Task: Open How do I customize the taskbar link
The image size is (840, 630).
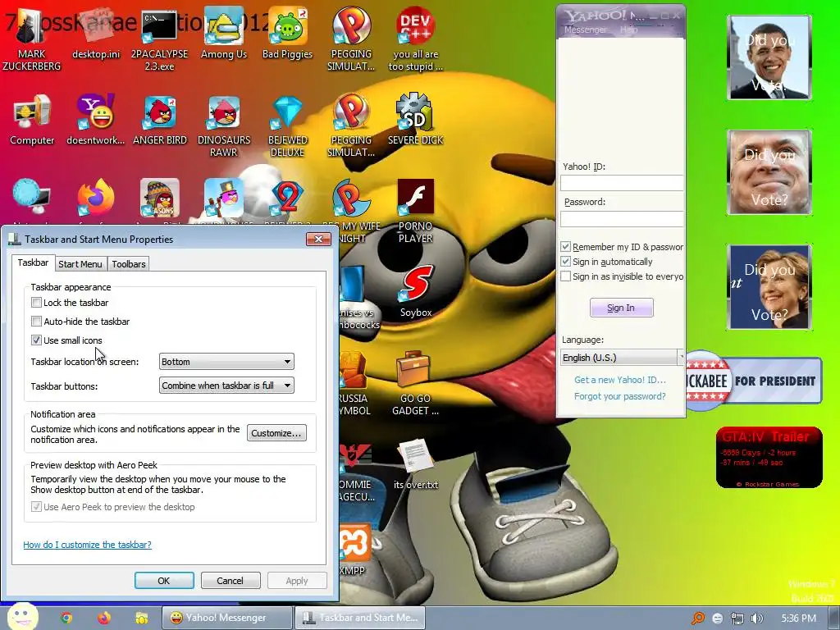Action: tap(87, 545)
